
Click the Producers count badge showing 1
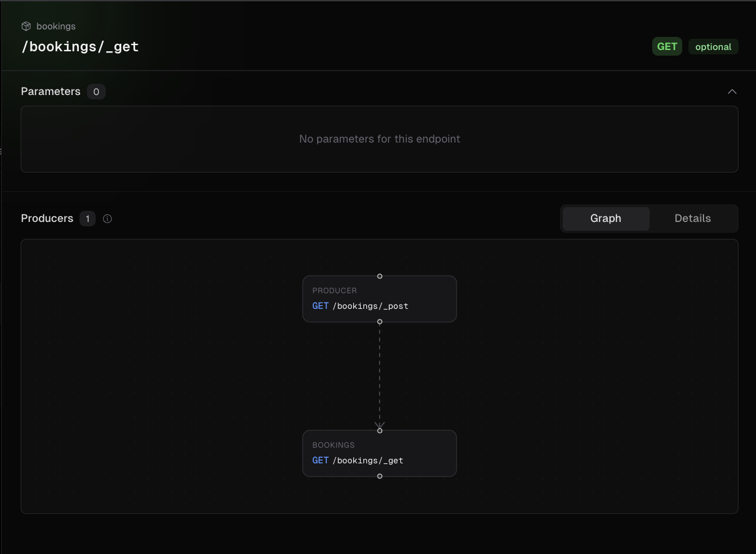pos(88,219)
